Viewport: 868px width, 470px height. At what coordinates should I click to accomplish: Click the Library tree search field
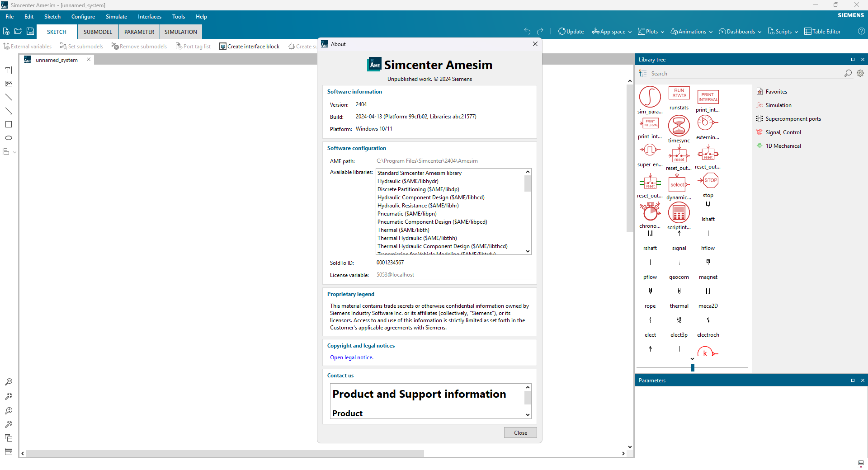point(746,73)
